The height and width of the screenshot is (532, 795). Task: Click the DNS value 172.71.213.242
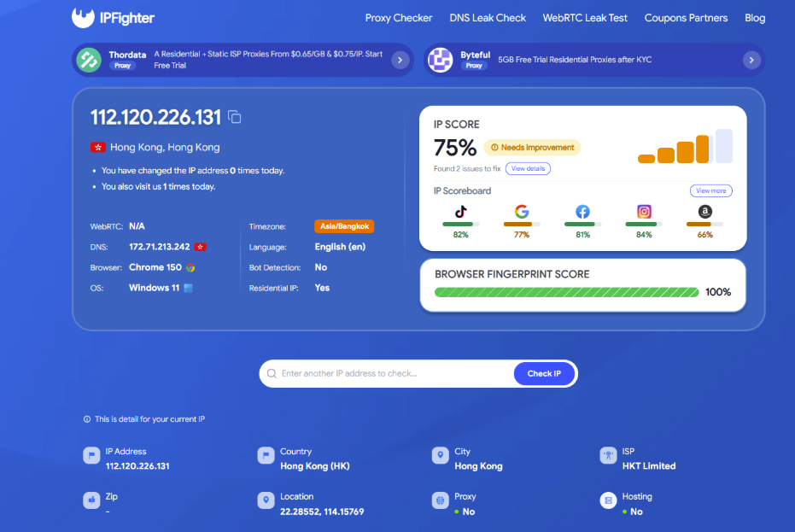point(159,247)
